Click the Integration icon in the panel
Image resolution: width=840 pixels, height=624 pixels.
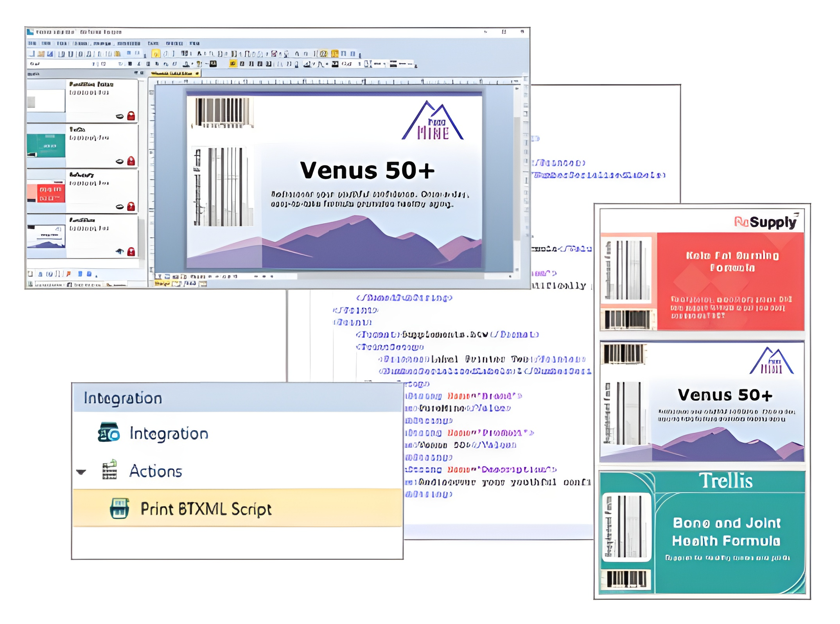point(108,432)
